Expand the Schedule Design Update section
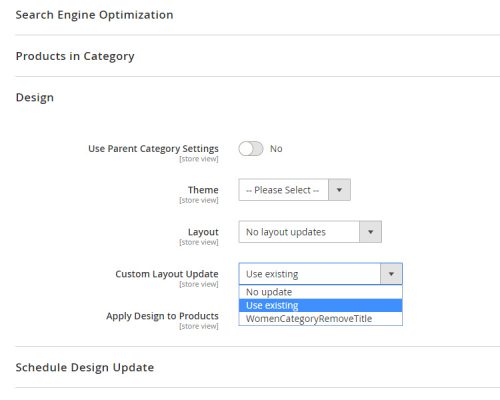500x400 pixels. 85,367
